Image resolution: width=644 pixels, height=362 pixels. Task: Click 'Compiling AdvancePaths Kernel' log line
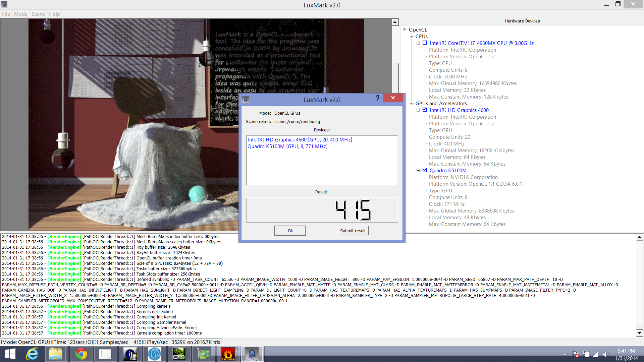[x=99, y=328]
